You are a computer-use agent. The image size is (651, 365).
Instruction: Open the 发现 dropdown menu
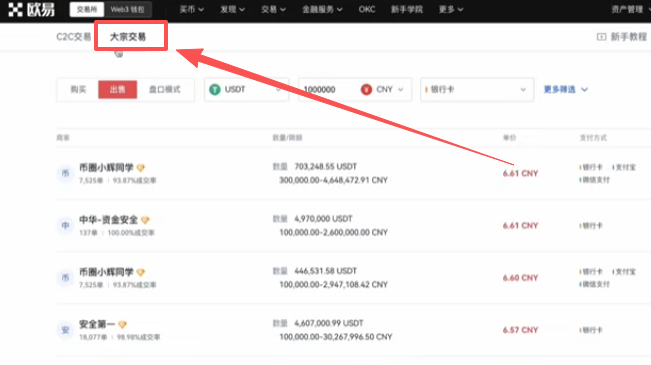tap(232, 9)
